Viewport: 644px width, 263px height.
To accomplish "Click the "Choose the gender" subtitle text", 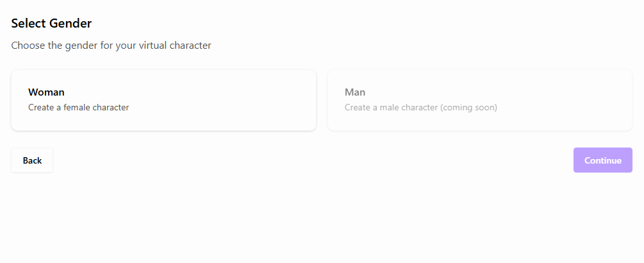I will tap(111, 46).
